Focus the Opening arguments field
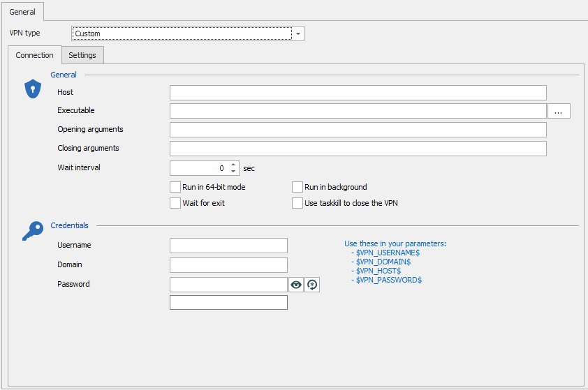The width and height of the screenshot is (588, 390). tap(358, 130)
